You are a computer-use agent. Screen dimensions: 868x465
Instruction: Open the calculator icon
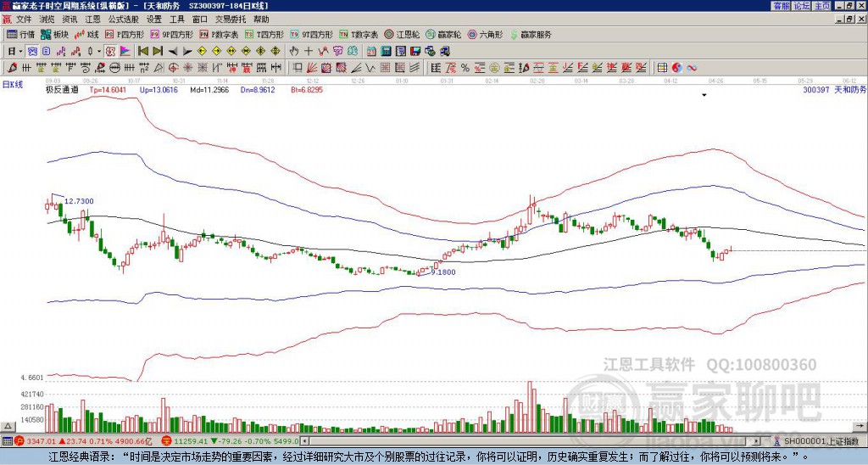click(386, 52)
